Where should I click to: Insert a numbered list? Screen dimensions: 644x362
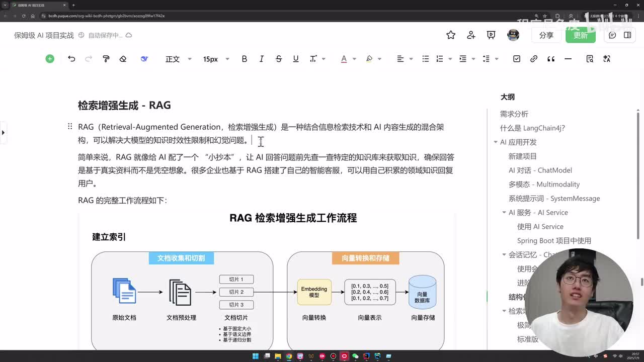[x=440, y=59]
